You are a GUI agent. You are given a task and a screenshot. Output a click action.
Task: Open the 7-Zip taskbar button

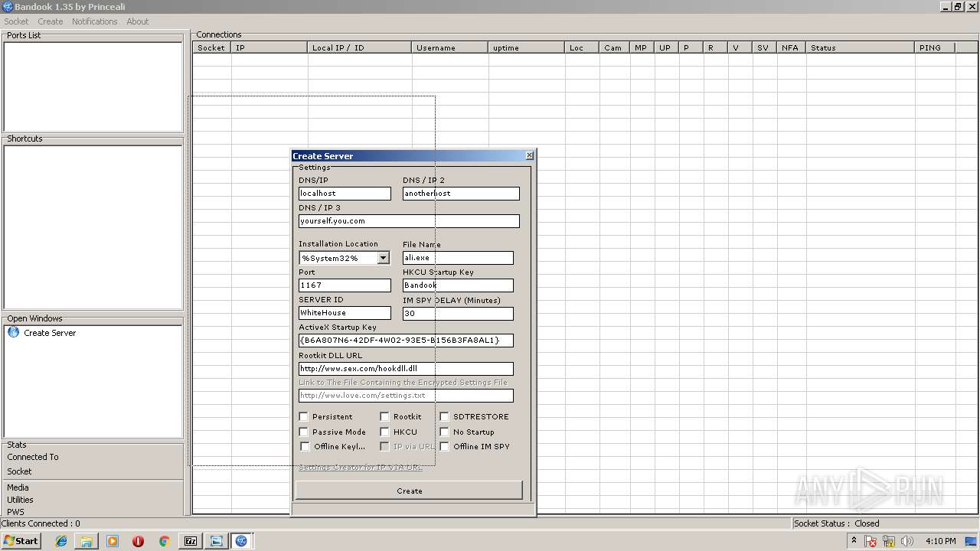pos(191,541)
